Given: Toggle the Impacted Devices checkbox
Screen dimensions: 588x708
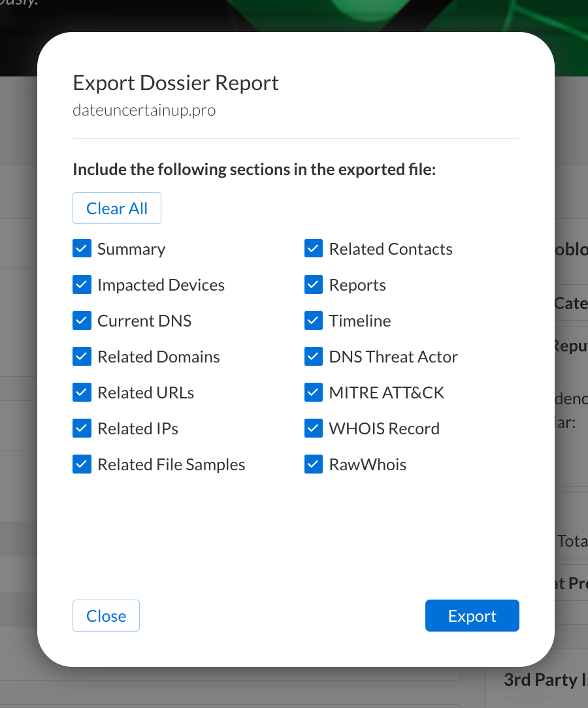Looking at the screenshot, I should 82,285.
